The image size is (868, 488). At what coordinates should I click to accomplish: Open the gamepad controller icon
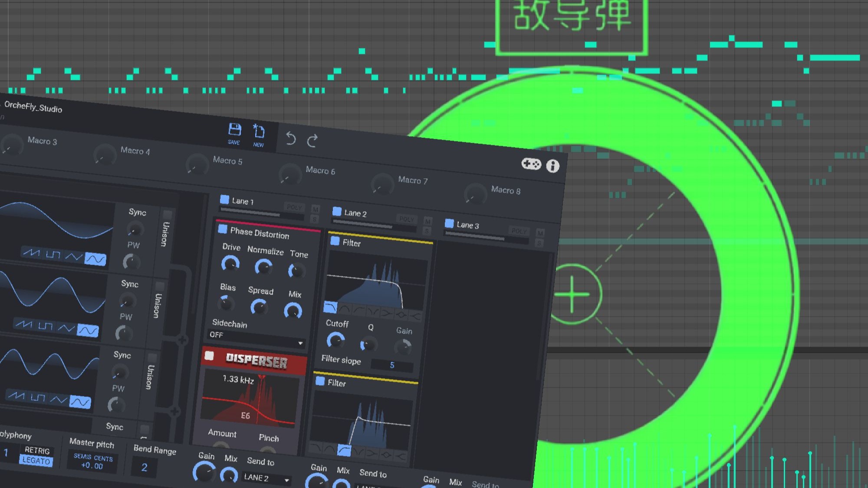(x=531, y=164)
